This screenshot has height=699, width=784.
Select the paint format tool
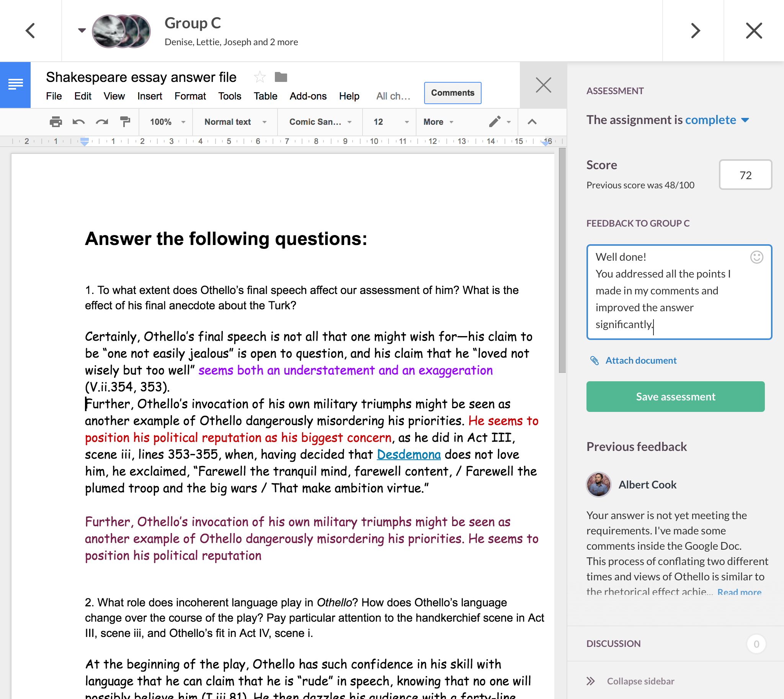(125, 122)
